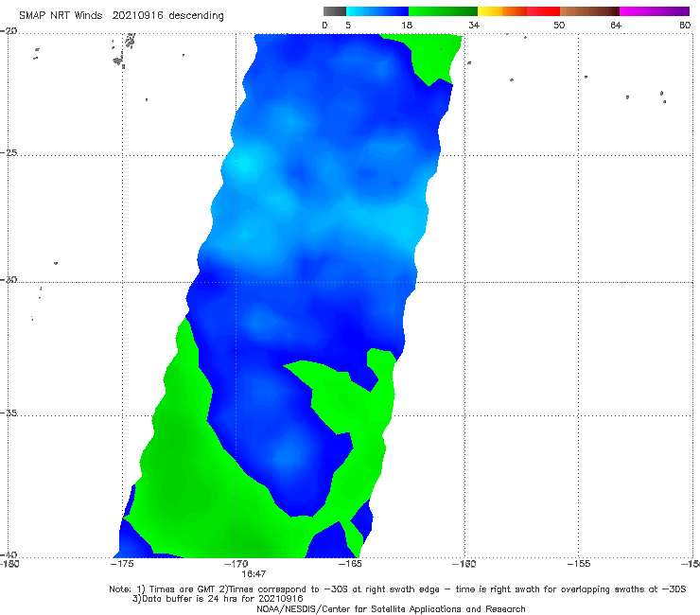This screenshot has height=615, width=700.
Task: Click the latitude label '-30'
Action: pos(9,279)
